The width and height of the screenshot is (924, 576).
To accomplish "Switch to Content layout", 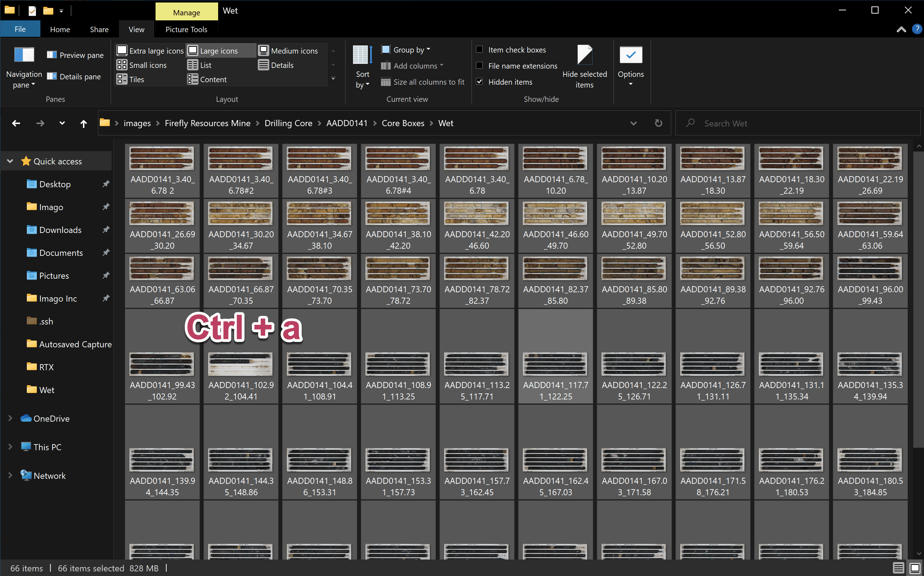I will (207, 79).
